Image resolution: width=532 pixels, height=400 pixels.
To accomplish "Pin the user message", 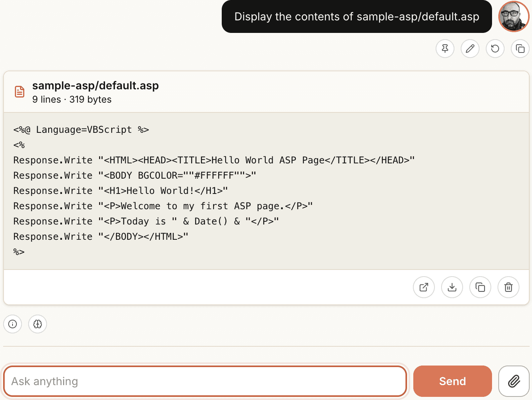I will pos(445,49).
